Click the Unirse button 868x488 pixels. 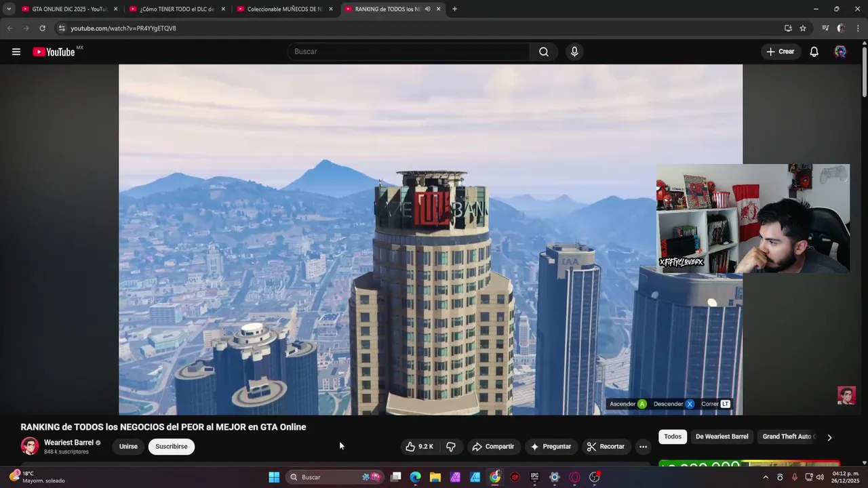coord(128,447)
